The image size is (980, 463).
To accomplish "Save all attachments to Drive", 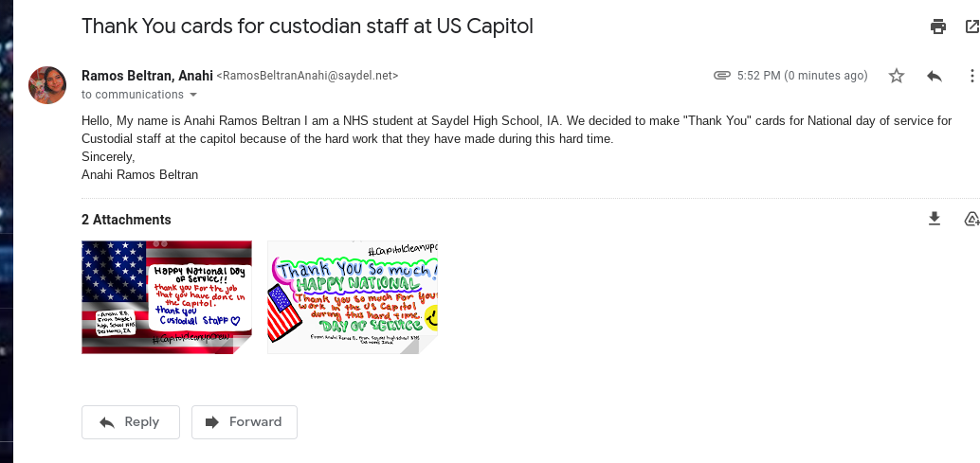I will pyautogui.click(x=971, y=220).
